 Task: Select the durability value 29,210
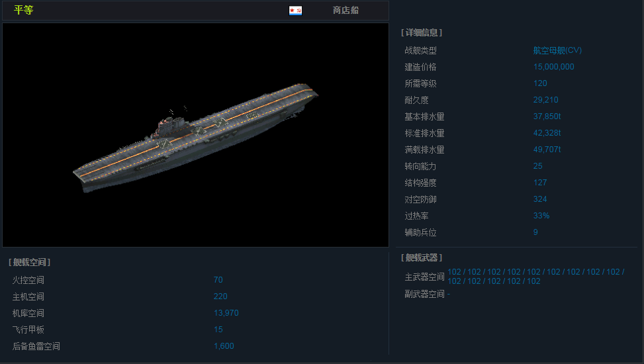(545, 100)
